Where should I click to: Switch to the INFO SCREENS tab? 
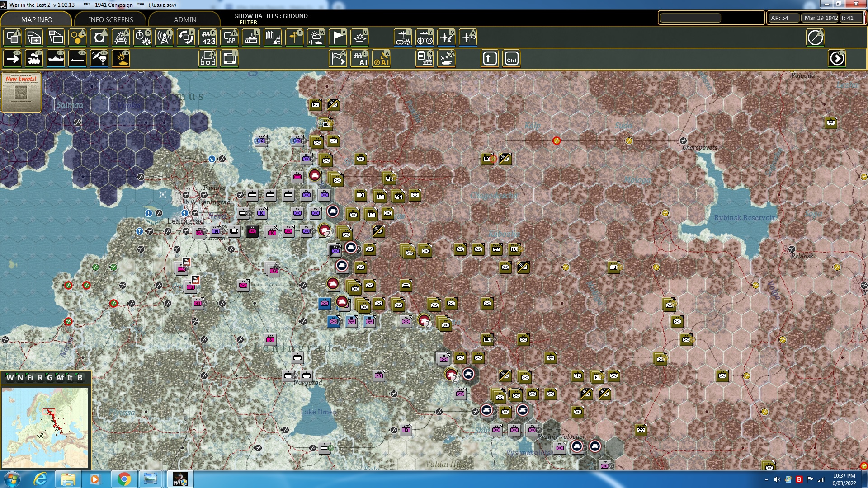111,19
